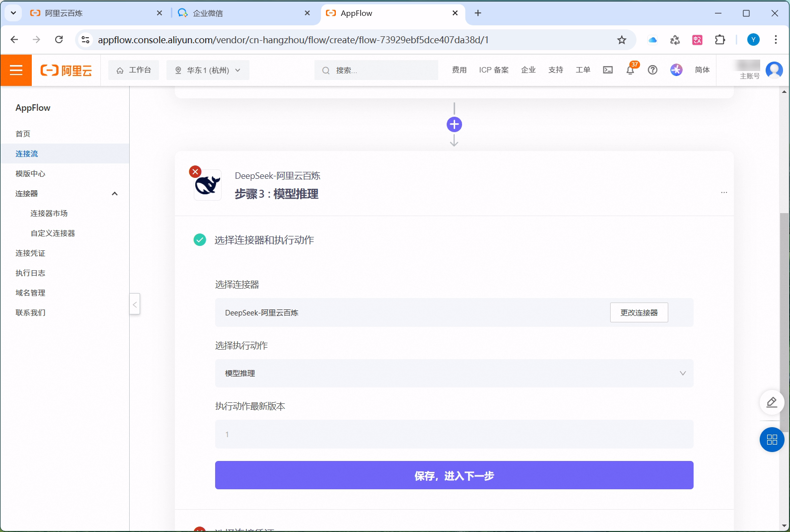This screenshot has width=790, height=532.
Task: Click the page vertical scrollbar thumb
Action: [x=784, y=323]
